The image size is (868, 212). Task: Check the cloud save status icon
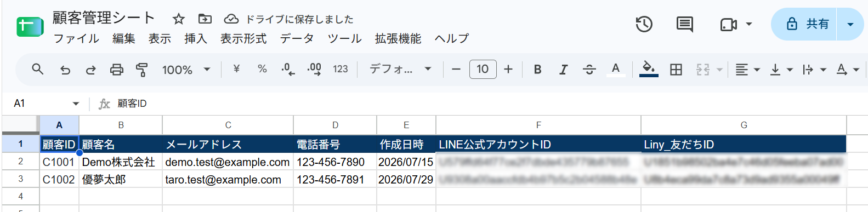coord(231,19)
